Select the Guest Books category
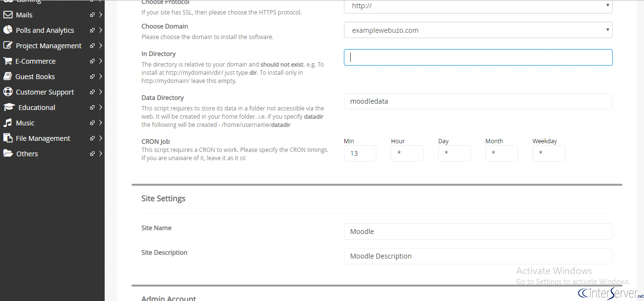The height and width of the screenshot is (301, 644). point(35,77)
